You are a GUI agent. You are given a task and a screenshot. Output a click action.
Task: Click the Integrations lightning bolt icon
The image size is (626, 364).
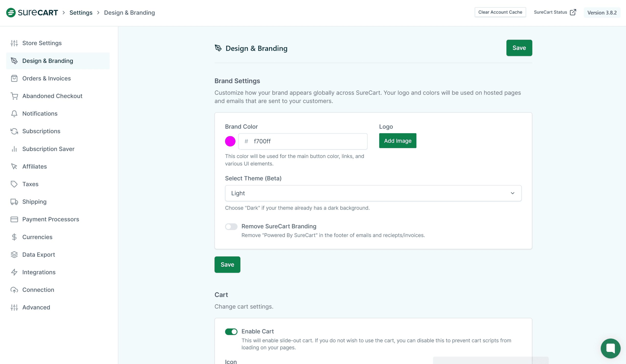click(x=14, y=272)
